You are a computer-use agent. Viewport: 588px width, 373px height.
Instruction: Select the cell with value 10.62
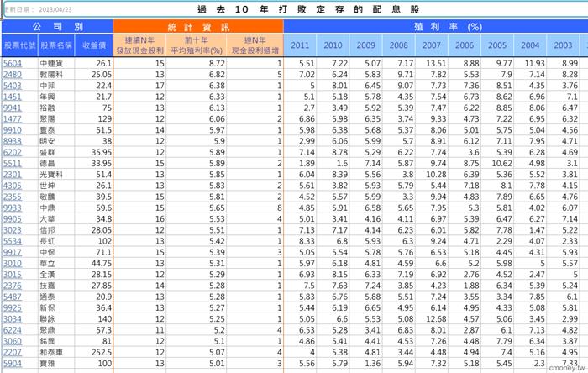497,164
